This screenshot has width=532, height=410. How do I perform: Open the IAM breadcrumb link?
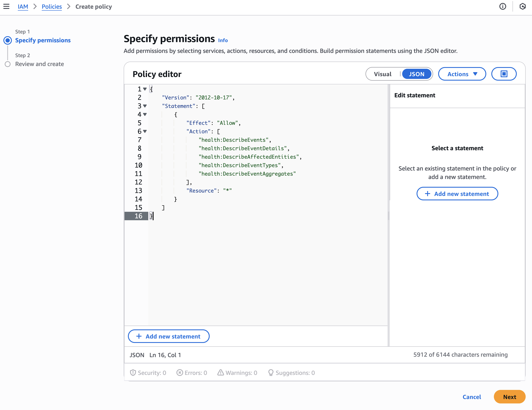click(23, 7)
